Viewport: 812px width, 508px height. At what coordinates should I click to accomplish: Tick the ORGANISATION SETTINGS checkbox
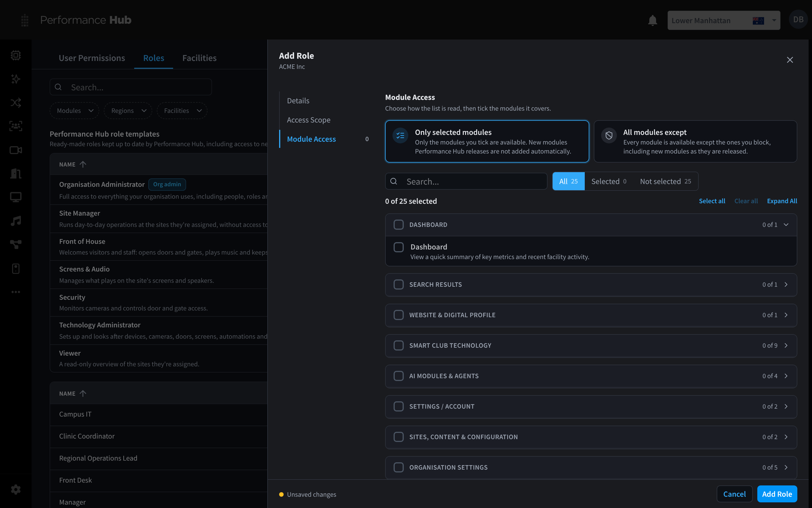coord(399,467)
